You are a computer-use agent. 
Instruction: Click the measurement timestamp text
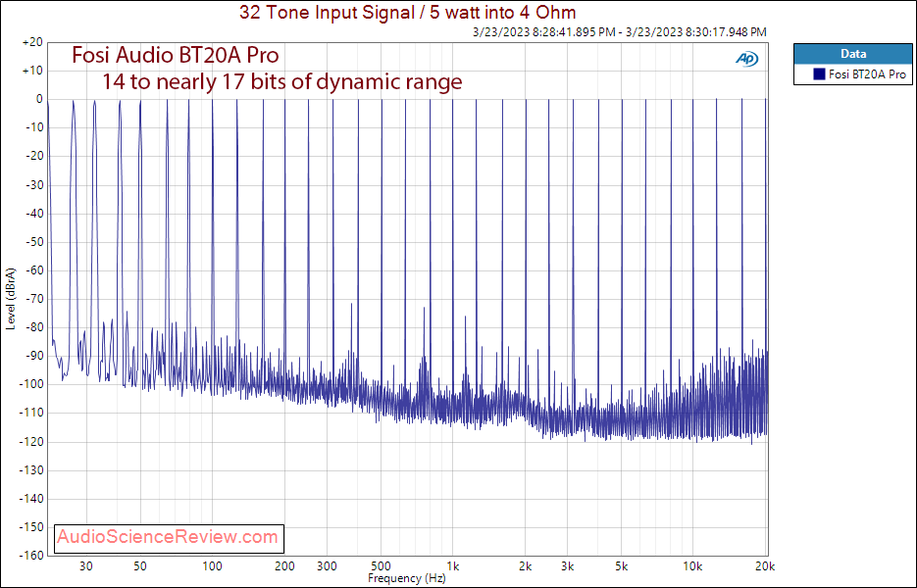619,32
